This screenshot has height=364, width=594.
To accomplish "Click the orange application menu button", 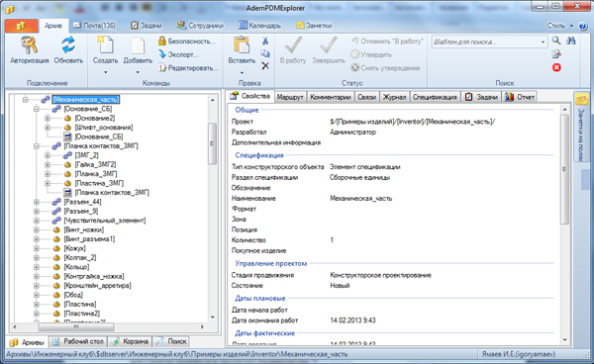I will click(x=21, y=26).
